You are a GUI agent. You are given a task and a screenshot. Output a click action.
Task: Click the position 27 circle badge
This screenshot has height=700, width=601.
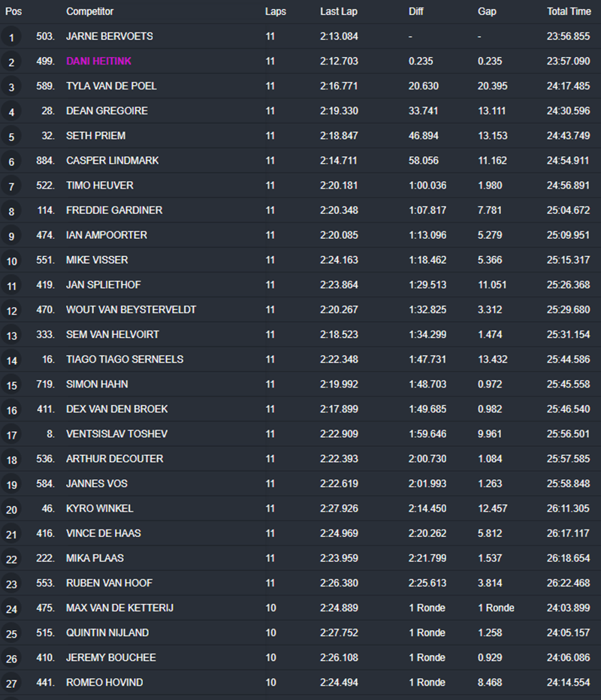tap(11, 683)
